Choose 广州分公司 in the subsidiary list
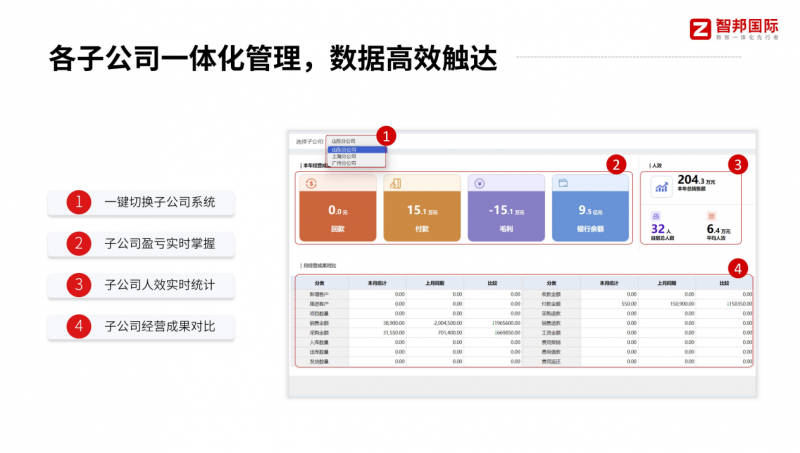Screen dimensions: 800x453 (x=344, y=162)
